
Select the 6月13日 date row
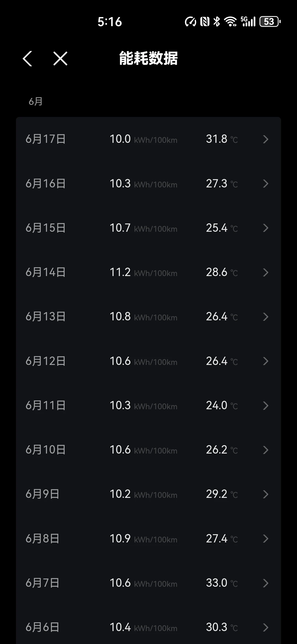[46, 317]
